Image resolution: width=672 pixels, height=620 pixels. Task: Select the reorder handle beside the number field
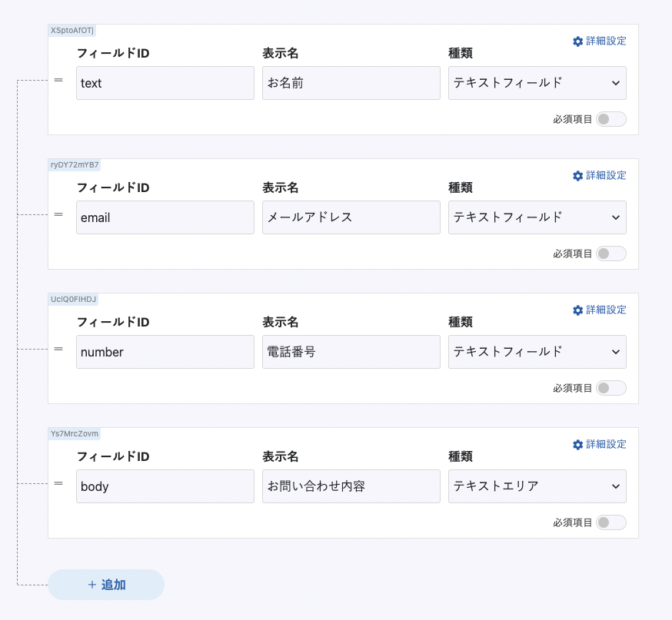pos(58,349)
